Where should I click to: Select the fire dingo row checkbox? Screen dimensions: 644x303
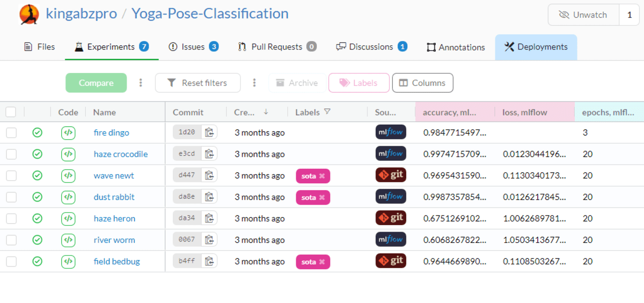coord(11,133)
